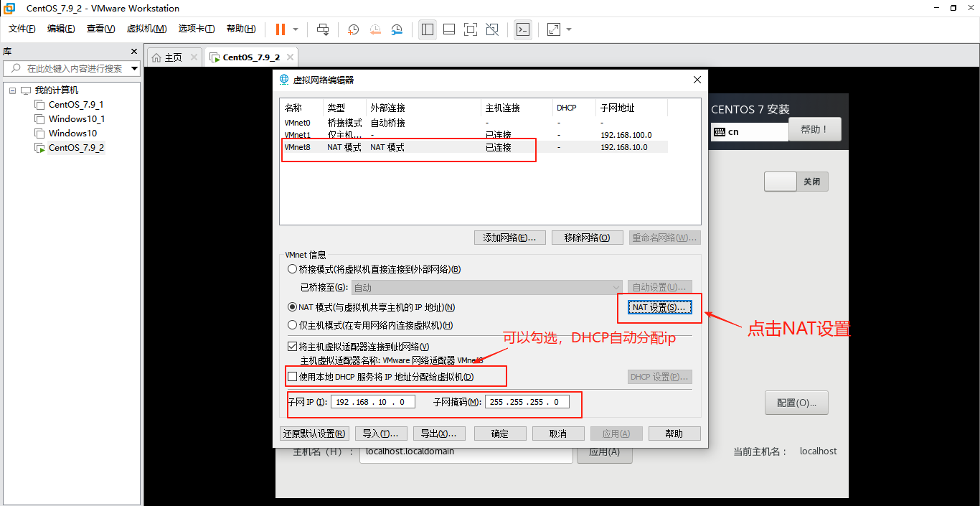Viewport: 980px width, 506px height.
Task: Revert to snapshot using the orange arrow clock icon
Action: (376, 29)
